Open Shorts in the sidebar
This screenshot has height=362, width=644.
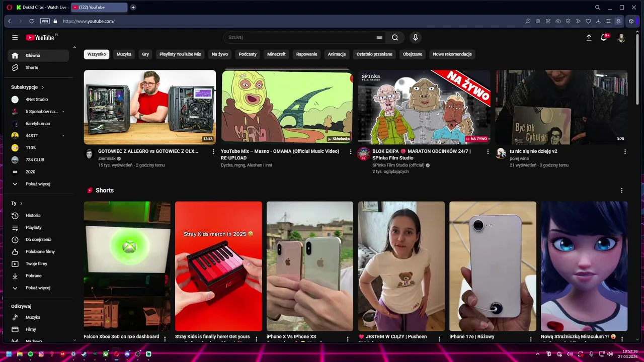click(x=38, y=67)
